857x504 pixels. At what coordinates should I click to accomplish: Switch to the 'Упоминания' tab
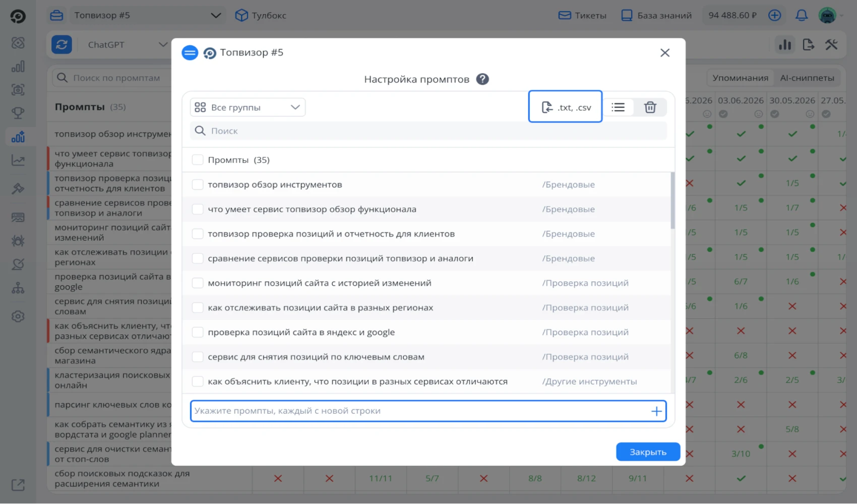[x=740, y=78]
